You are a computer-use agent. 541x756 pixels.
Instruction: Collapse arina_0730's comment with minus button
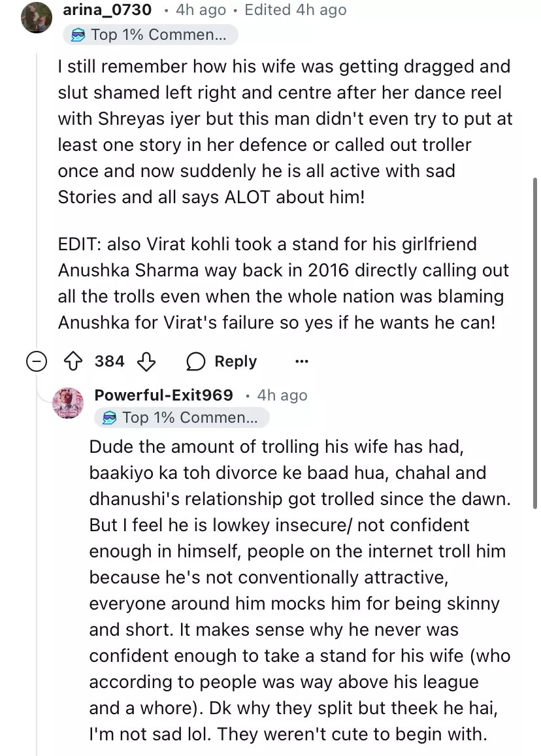pyautogui.click(x=37, y=361)
